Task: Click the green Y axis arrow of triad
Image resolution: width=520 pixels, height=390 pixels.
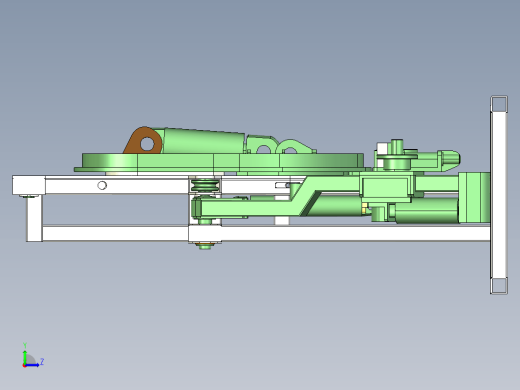Action: [x=25, y=354]
